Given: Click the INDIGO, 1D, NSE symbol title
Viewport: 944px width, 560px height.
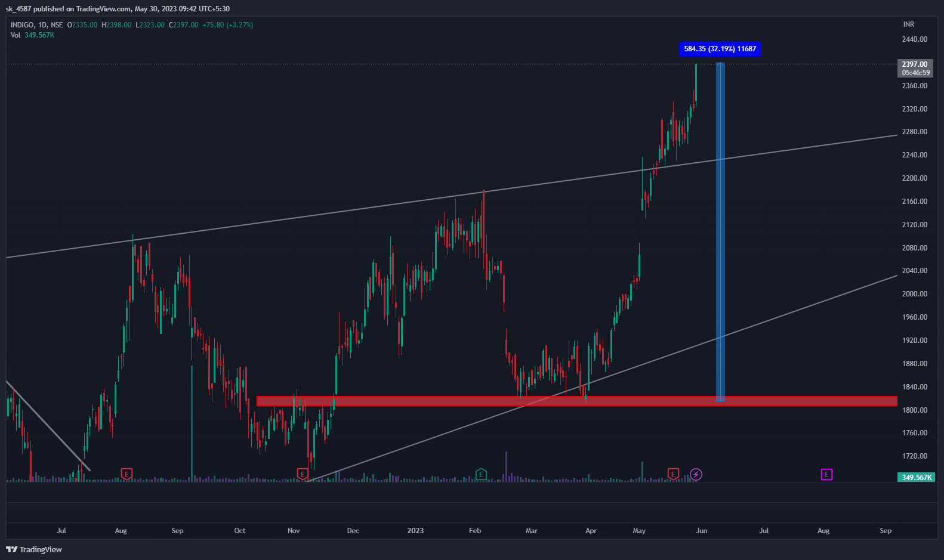Looking at the screenshot, I should click(36, 25).
